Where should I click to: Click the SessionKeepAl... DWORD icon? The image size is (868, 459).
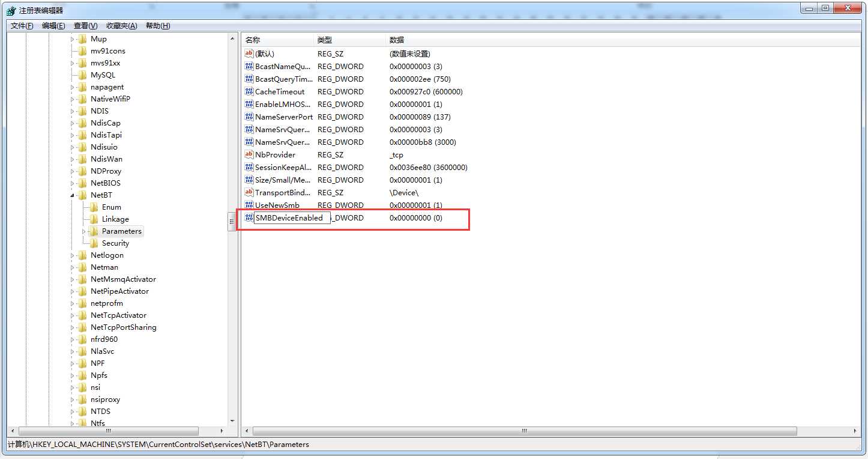tap(249, 167)
